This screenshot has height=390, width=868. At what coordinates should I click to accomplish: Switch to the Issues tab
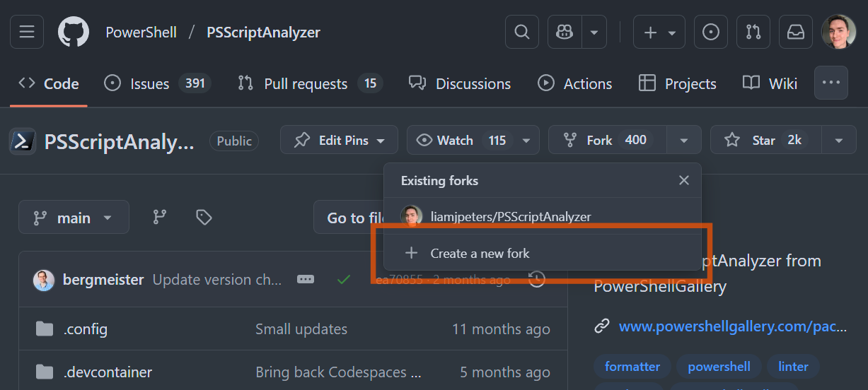coord(158,83)
